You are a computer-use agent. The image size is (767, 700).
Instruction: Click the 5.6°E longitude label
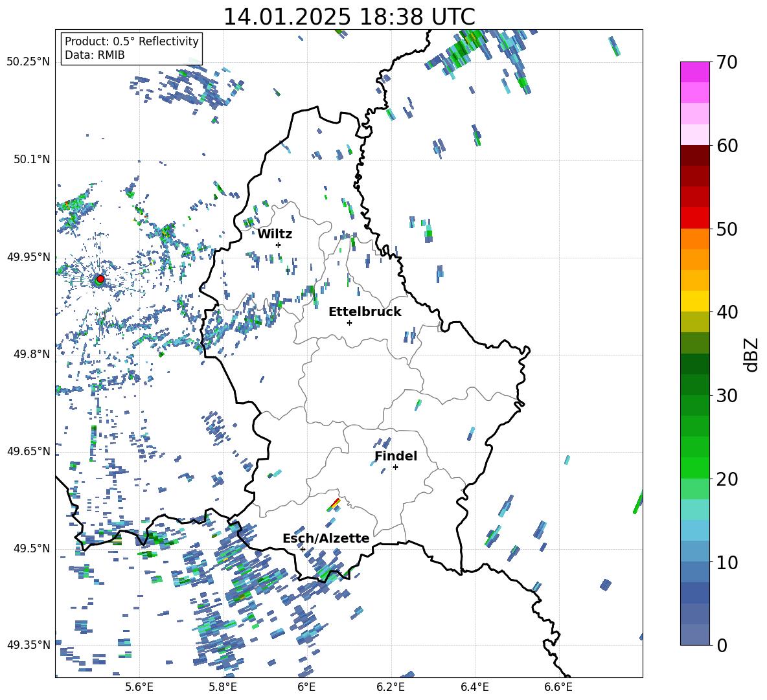click(139, 688)
